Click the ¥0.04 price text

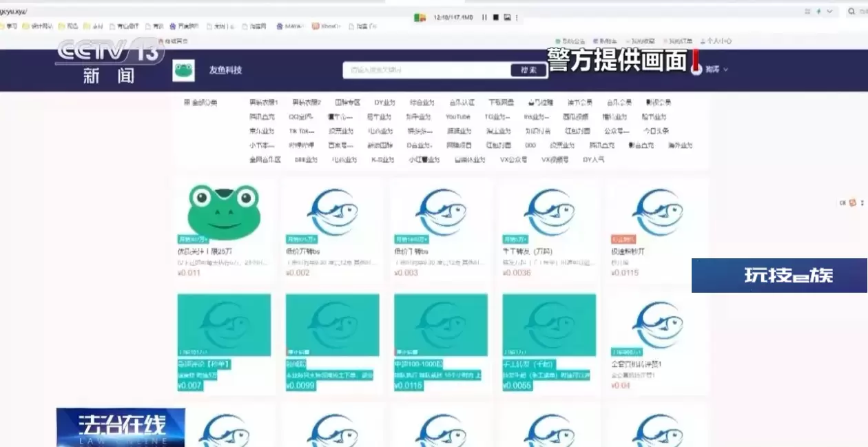point(621,386)
